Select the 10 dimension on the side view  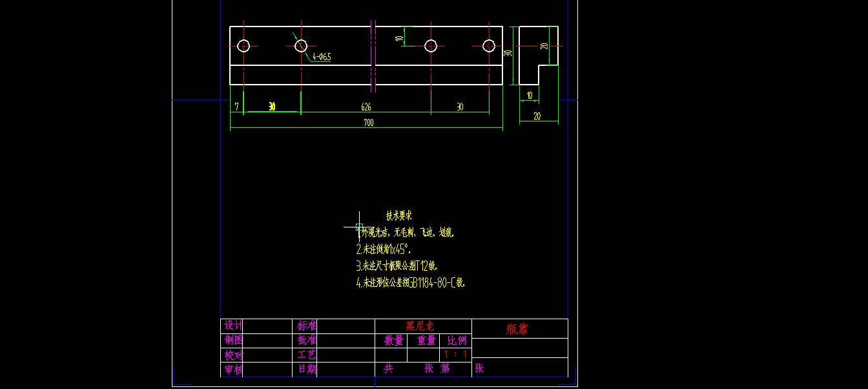530,95
